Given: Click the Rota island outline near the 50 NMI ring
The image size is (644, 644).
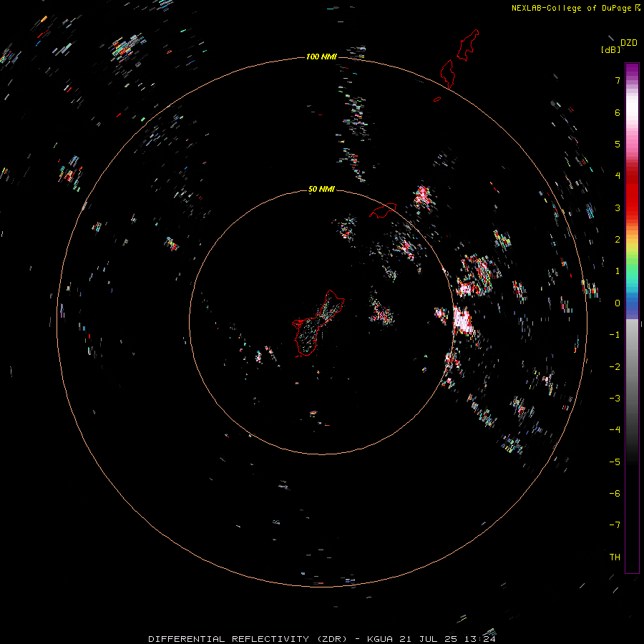Looking at the screenshot, I should pos(383,210).
